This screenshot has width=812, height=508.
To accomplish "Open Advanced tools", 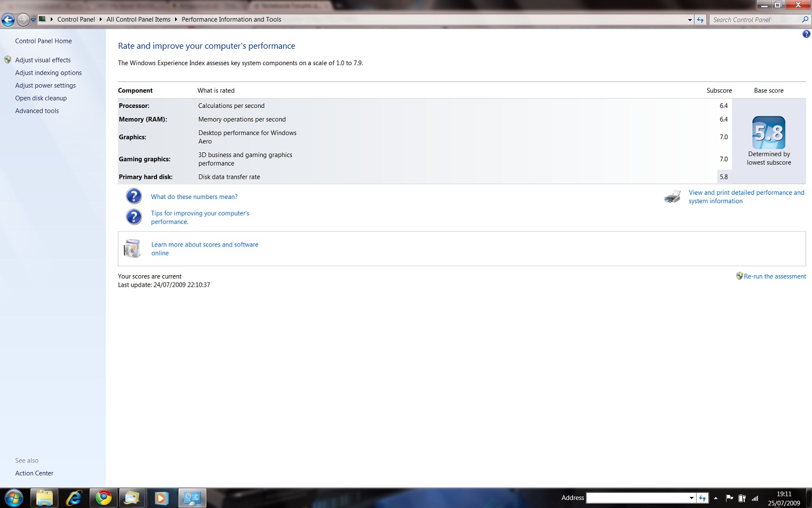I will point(37,111).
